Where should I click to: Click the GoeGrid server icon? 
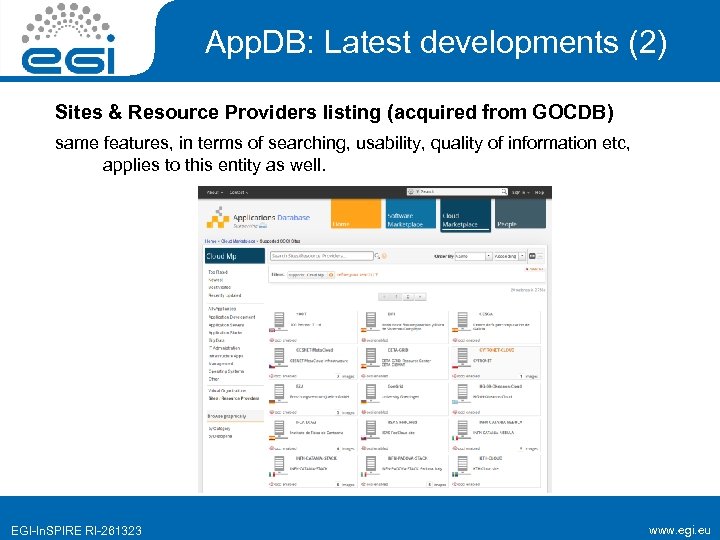pyautogui.click(x=371, y=392)
